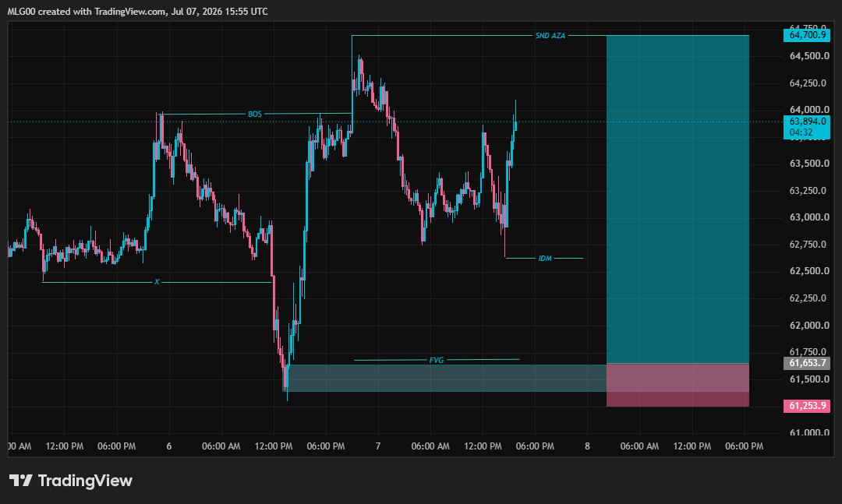Click the 64,250.0 price axis label

coord(808,83)
